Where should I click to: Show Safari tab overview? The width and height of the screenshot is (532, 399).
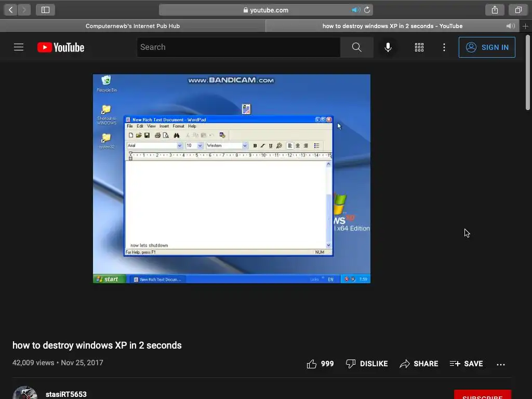point(518,10)
